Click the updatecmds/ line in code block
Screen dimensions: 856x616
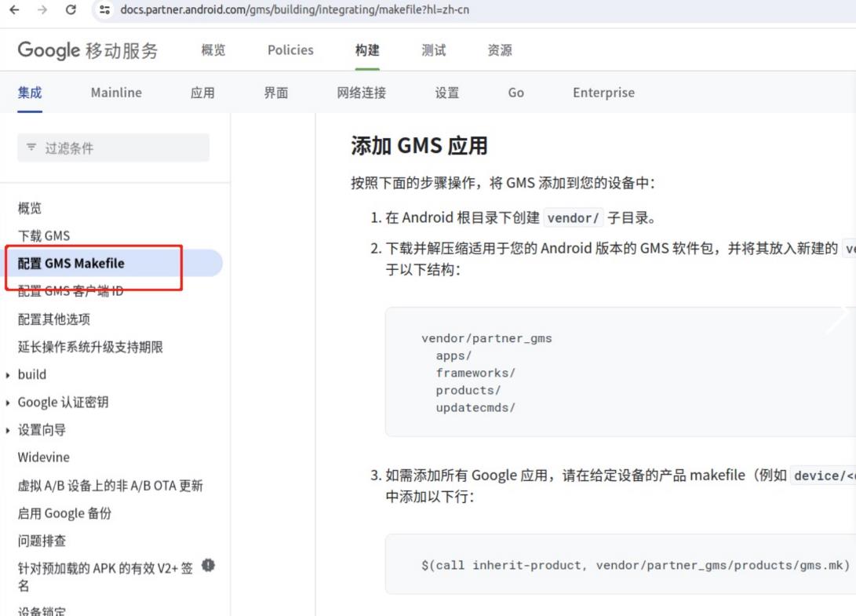coord(475,408)
